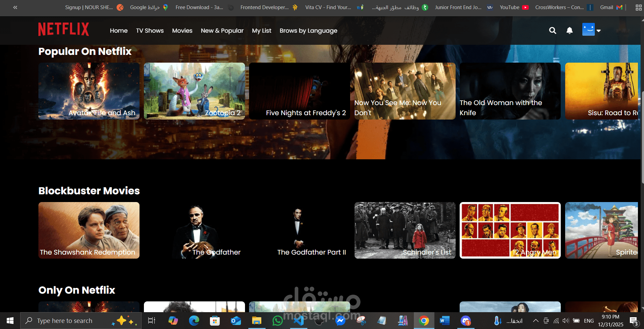This screenshot has height=329, width=644.
Task: Click the Only On Netflix heading
Action: 77,290
